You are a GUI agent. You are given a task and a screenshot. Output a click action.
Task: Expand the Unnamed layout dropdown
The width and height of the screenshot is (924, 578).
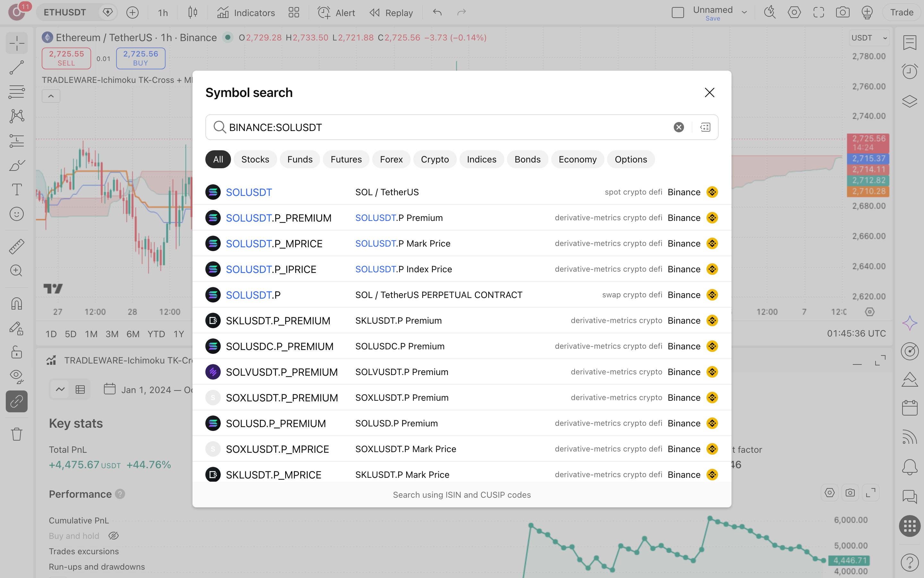pyautogui.click(x=744, y=13)
